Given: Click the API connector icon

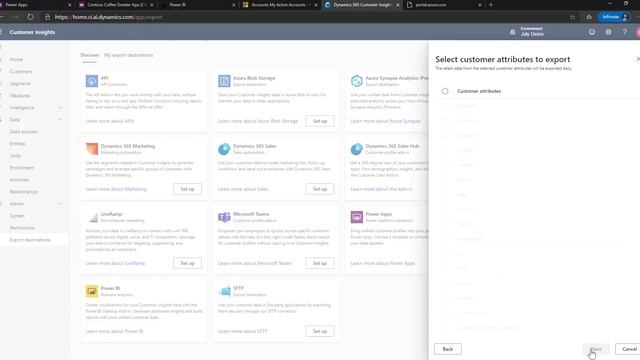Looking at the screenshot, I should point(92,81).
